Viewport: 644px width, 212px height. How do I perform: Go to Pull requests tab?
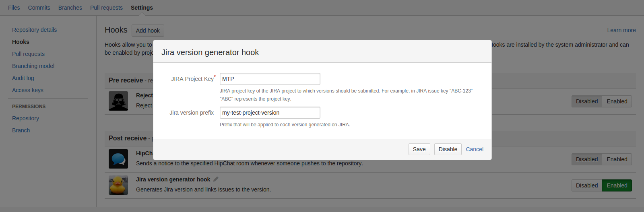point(106,8)
